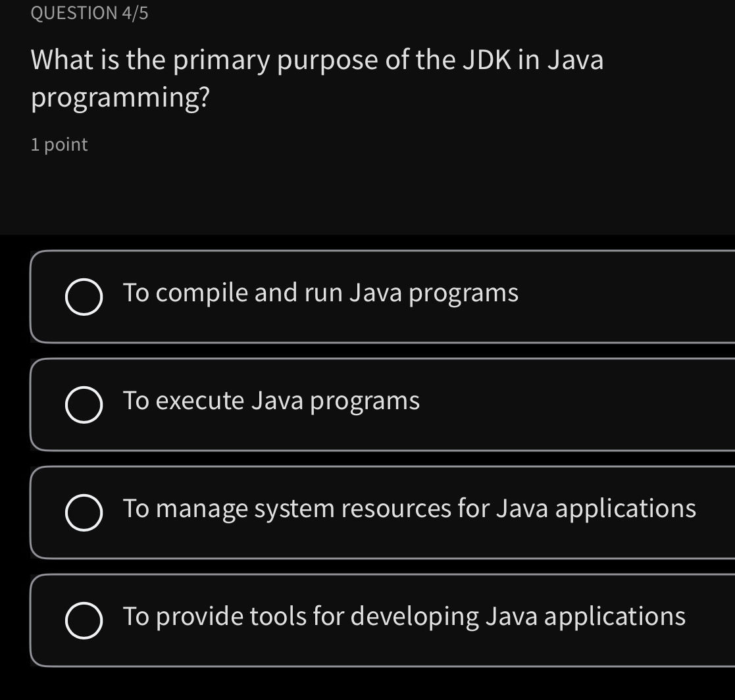Pick 'To compile and run Java programs'
The height and width of the screenshot is (700, 735).
pyautogui.click(x=320, y=293)
